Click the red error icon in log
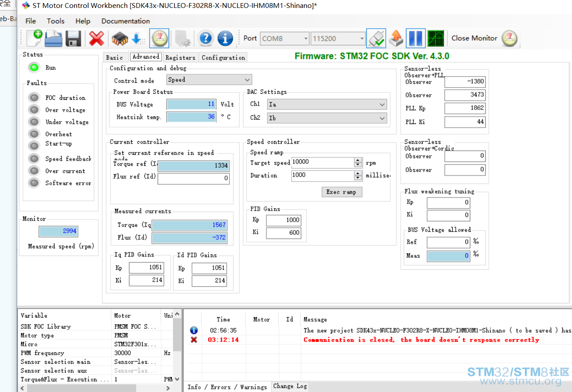Viewport: 572px width, 392px height. [x=194, y=340]
